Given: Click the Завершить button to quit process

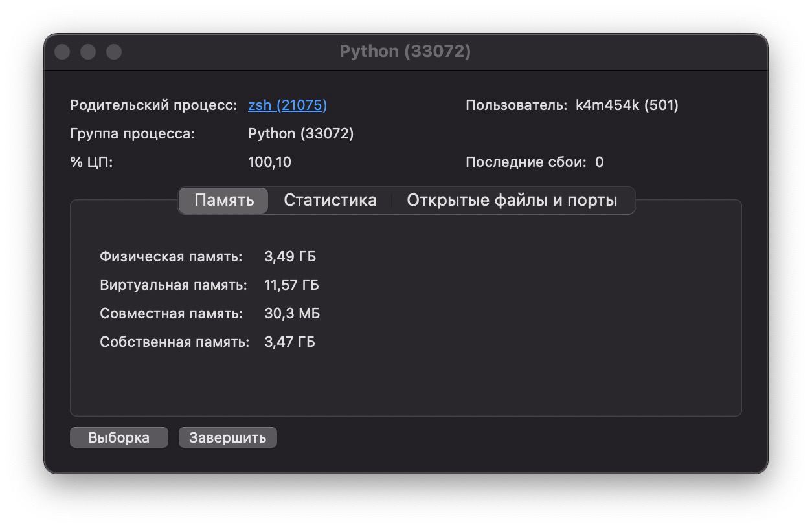Looking at the screenshot, I should [x=228, y=437].
